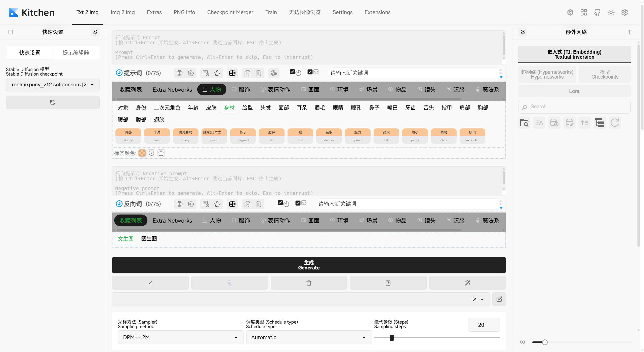The height and width of the screenshot is (352, 644).
Task: Click the magic wand button below Generate
Action: (467, 283)
